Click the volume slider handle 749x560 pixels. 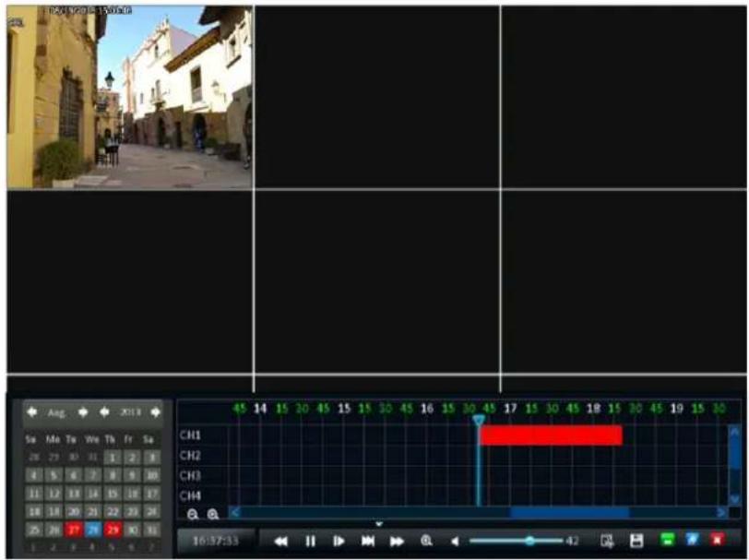coord(529,541)
